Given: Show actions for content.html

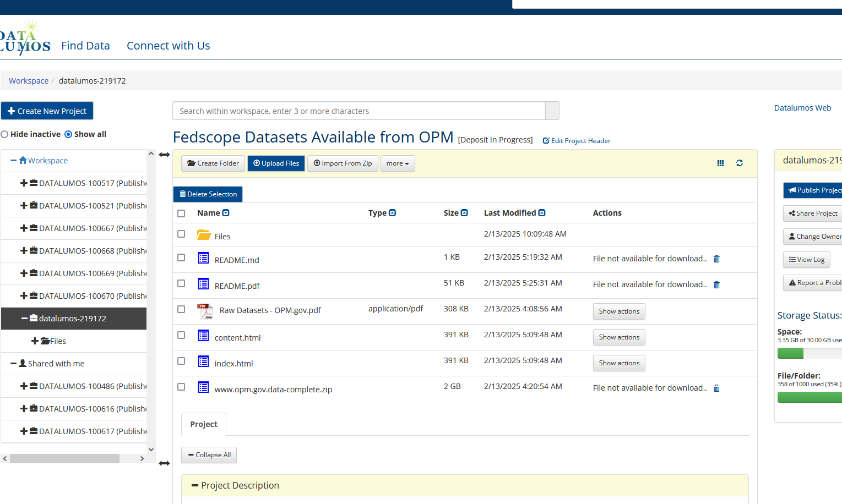Looking at the screenshot, I should 619,337.
